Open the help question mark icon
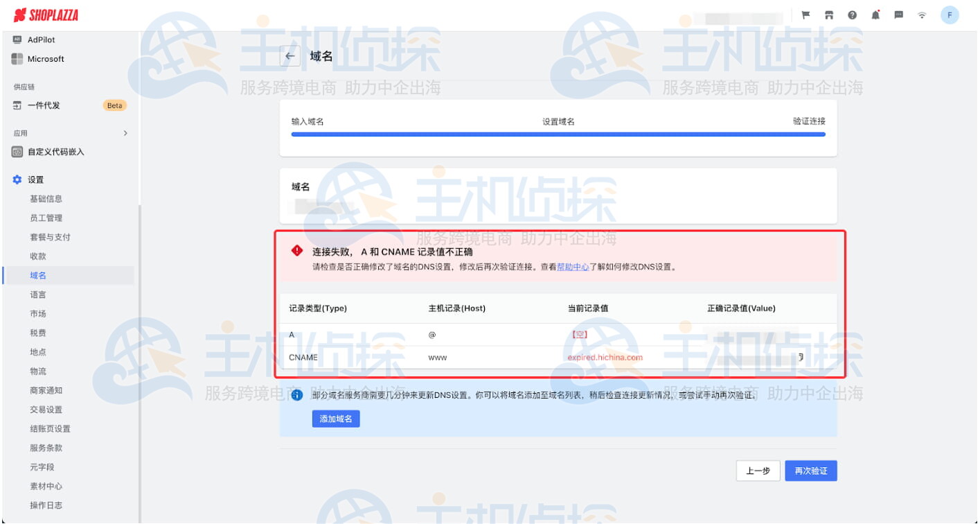 (x=851, y=15)
